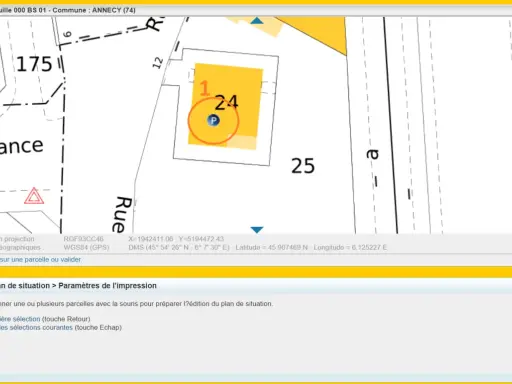
Task: Select parcel number 25 on the map
Action: point(303,166)
